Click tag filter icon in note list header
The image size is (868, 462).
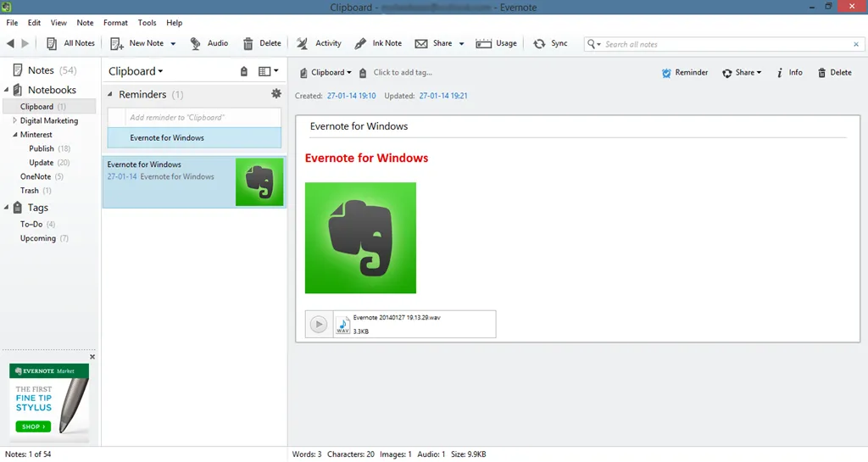click(244, 71)
